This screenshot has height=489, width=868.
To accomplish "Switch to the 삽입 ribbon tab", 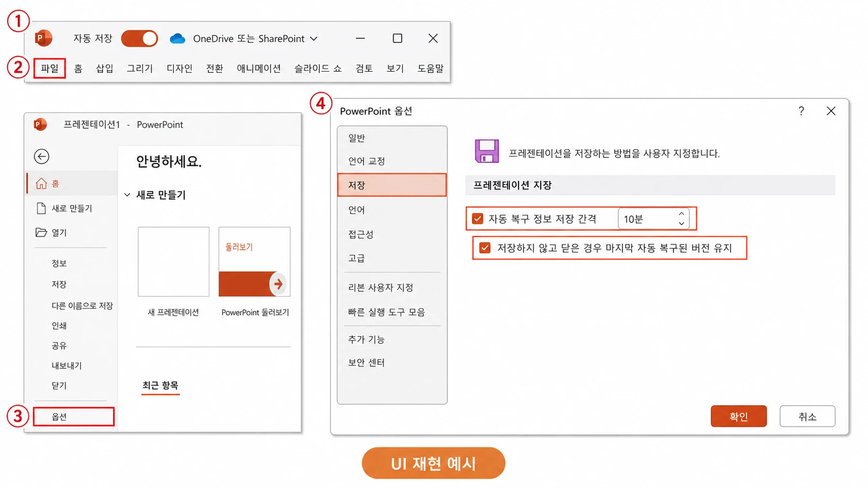I will (x=104, y=68).
